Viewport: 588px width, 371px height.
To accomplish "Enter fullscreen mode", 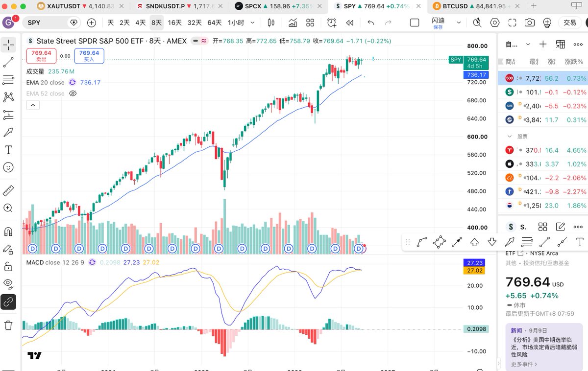I will pos(513,23).
